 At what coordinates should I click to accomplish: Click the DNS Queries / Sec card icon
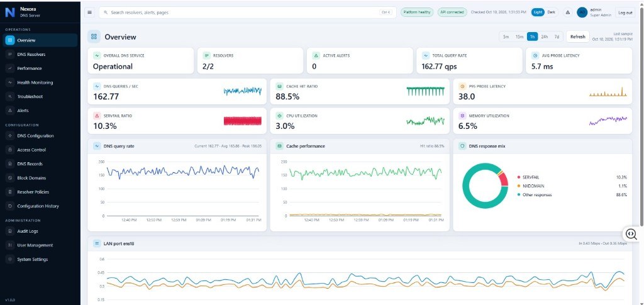click(x=97, y=87)
